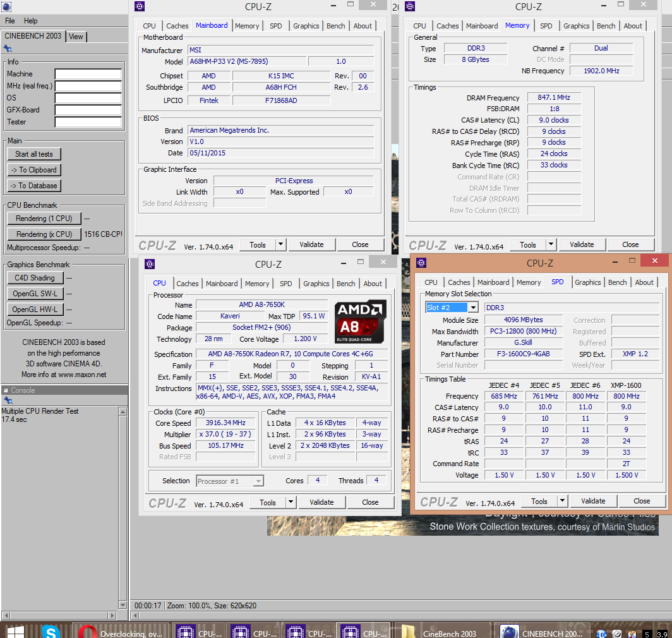Click Validate in the Memory CPU-Z window
This screenshot has height=638, width=672.
click(582, 244)
